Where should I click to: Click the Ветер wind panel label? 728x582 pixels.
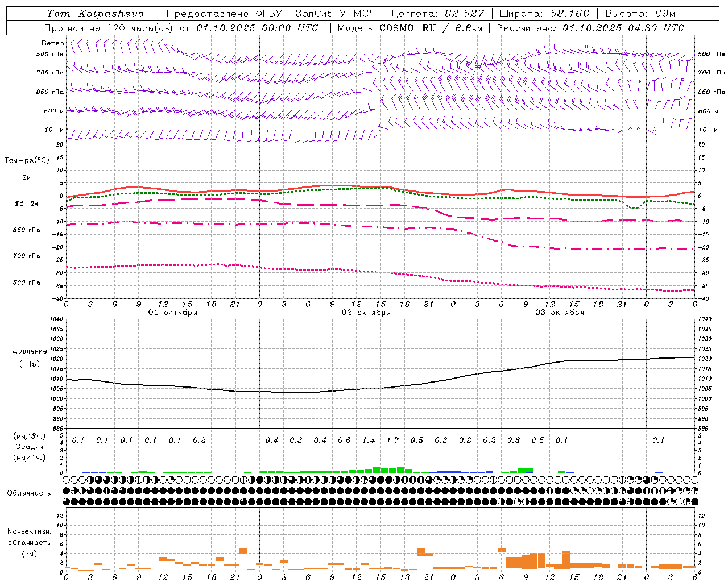[52, 43]
